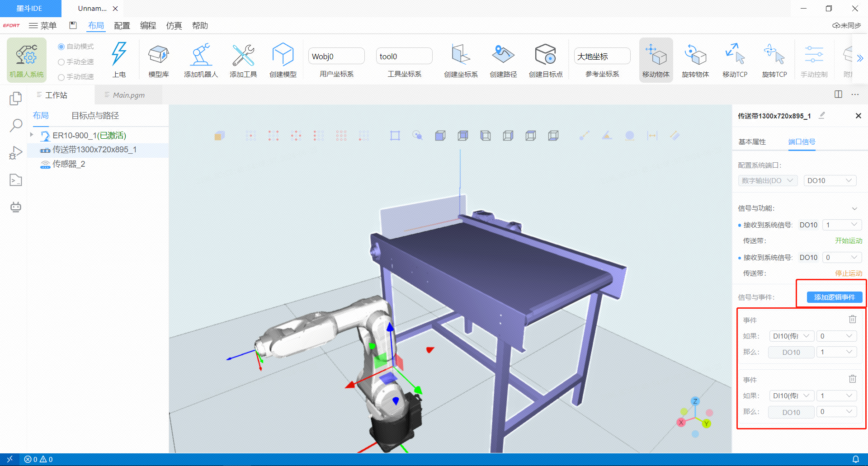Click the 停止运动 conveyor action text
Viewport: 868px width, 466px height.
point(849,273)
